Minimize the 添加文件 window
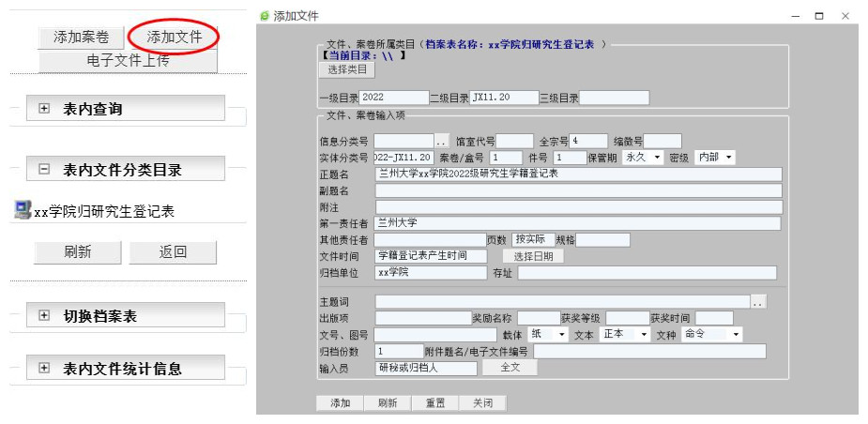This screenshot has height=424, width=868. click(796, 17)
